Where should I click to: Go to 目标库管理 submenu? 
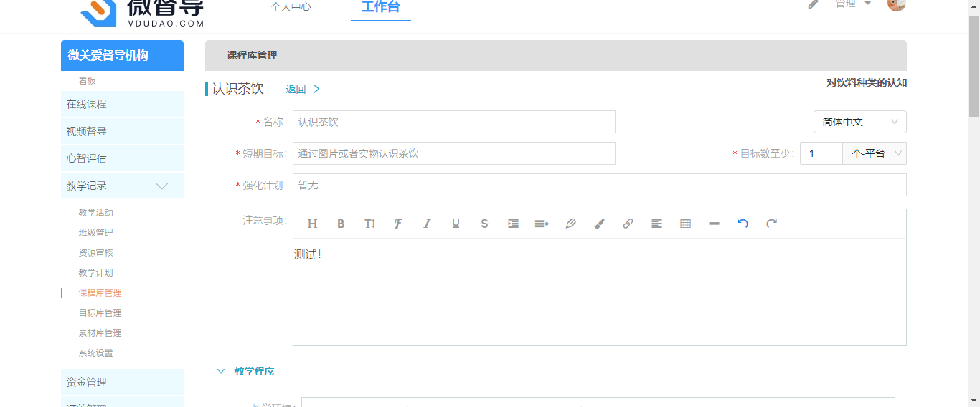(100, 313)
